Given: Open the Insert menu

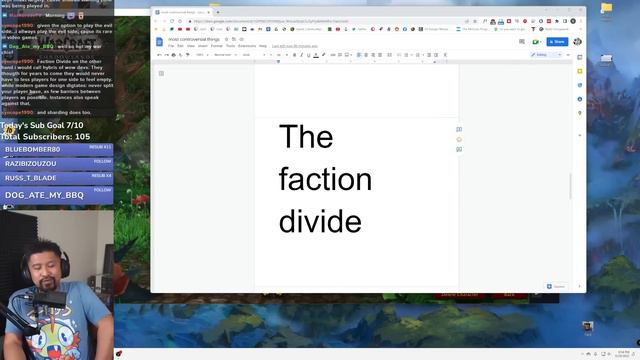Looking at the screenshot, I should (x=202, y=46).
